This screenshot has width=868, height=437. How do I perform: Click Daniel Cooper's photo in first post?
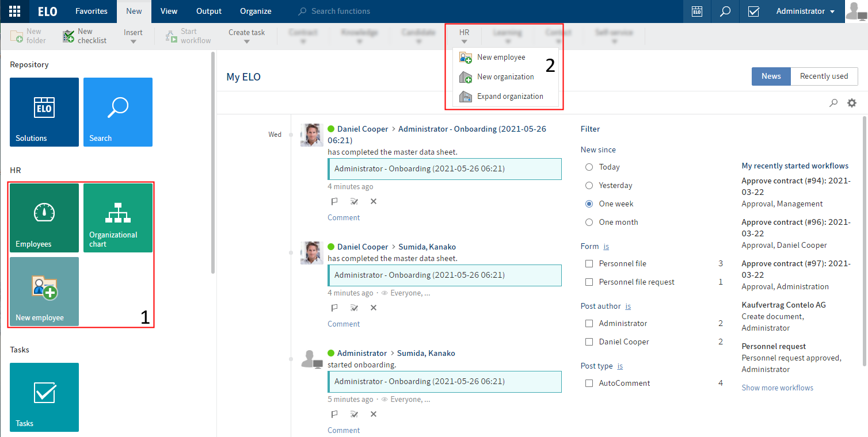click(312, 135)
